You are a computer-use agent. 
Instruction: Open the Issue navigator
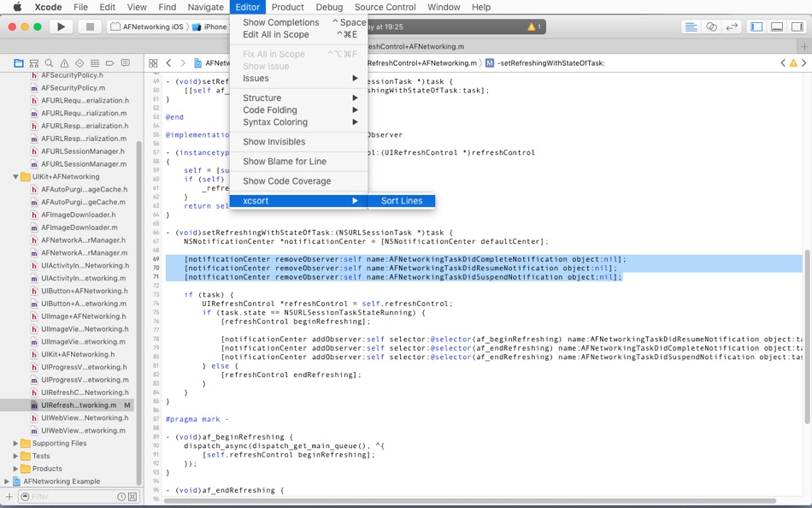64,63
